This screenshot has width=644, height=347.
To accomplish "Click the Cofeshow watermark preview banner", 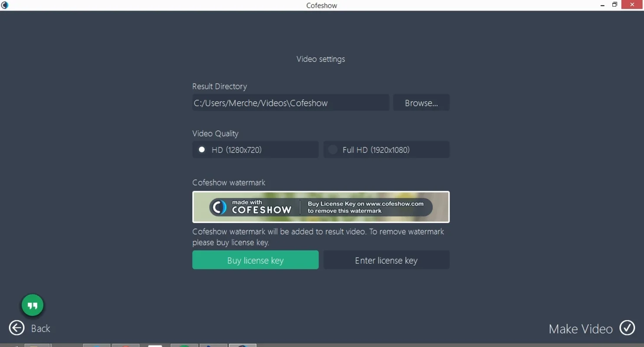I will point(321,207).
